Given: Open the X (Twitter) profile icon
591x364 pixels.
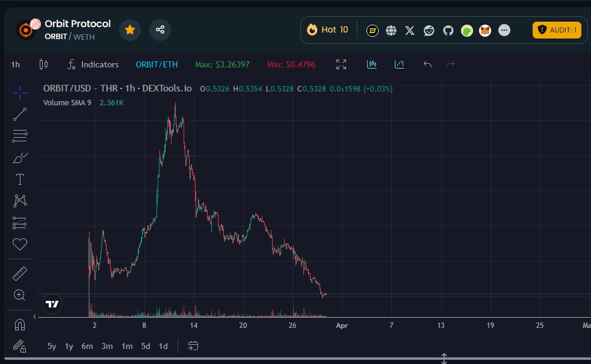Looking at the screenshot, I should pyautogui.click(x=410, y=31).
